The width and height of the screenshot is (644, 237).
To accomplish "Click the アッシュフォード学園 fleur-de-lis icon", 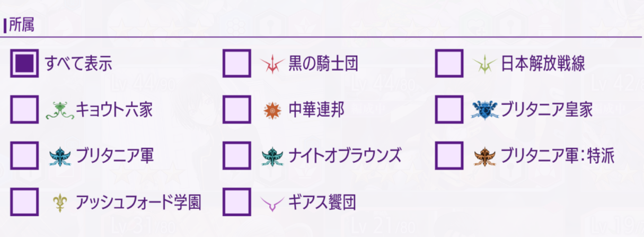I will tap(60, 201).
